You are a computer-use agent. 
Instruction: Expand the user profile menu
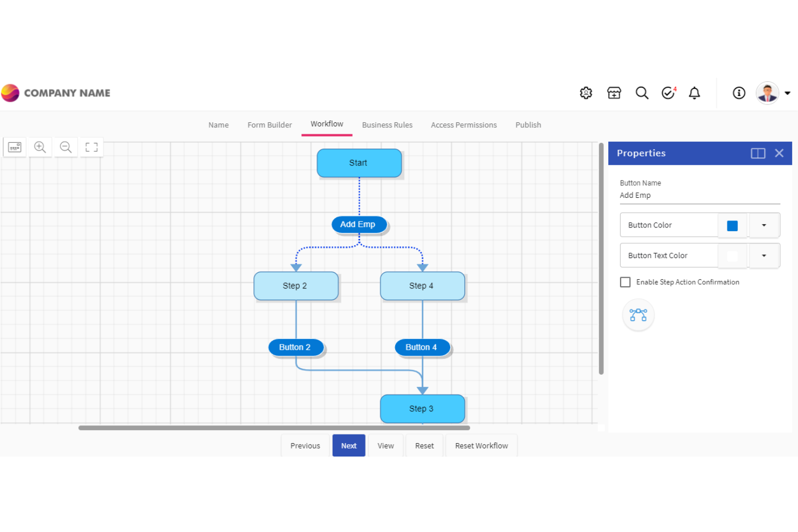coord(787,93)
